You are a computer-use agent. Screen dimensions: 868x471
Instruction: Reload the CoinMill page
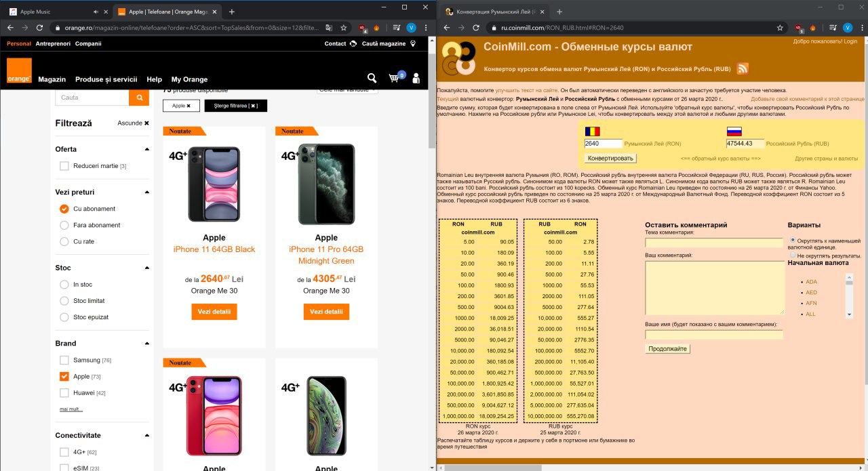[476, 28]
